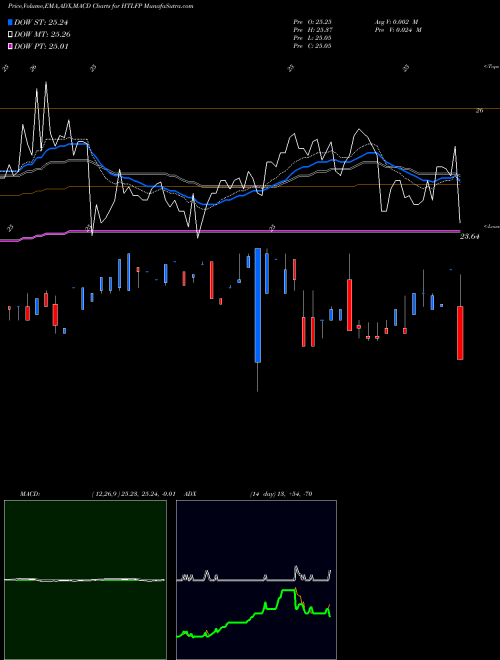
Task: Click the 'Pre O: 25.25' value
Action: point(312,22)
